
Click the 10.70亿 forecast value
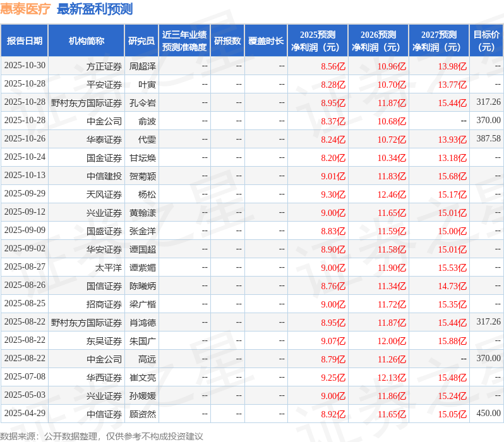392,85
